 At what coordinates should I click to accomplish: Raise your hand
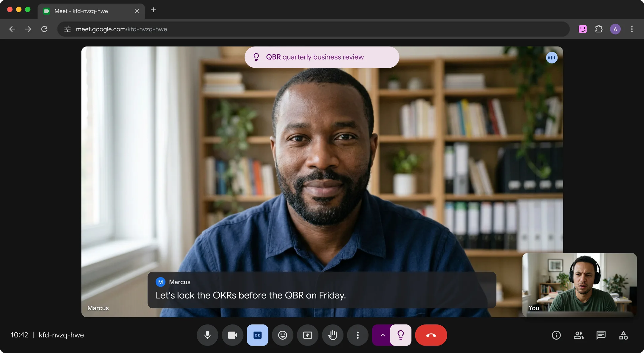coord(333,335)
